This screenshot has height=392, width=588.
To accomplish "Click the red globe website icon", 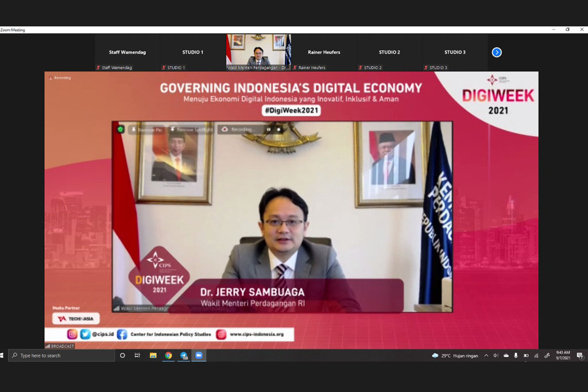I will 221,334.
